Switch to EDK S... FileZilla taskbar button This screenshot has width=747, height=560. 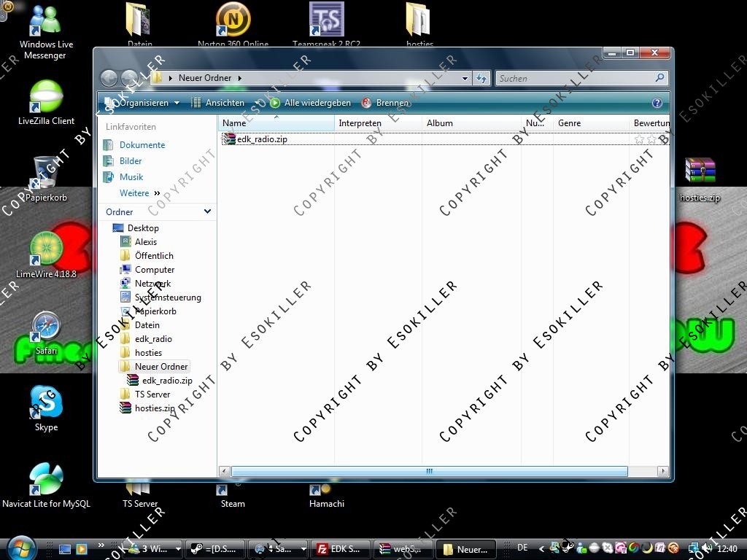[340, 549]
